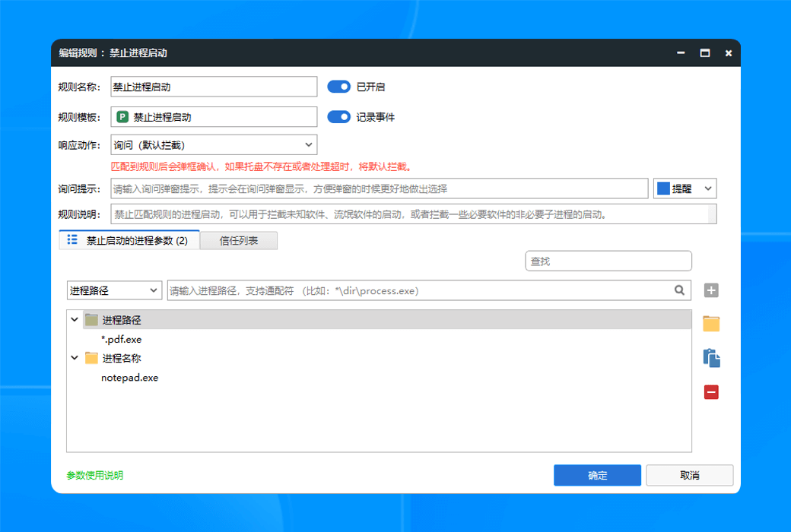Maximize the 编辑规则 dialog
The height and width of the screenshot is (532, 791).
[x=705, y=53]
